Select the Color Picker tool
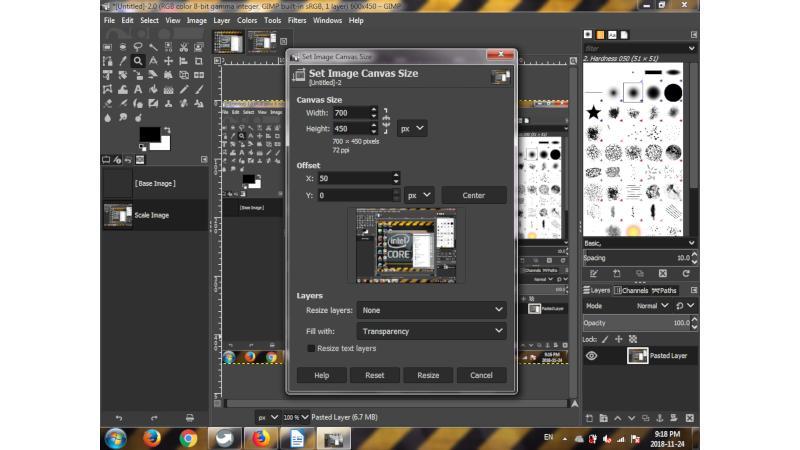This screenshot has height=450, width=800. coord(122,61)
